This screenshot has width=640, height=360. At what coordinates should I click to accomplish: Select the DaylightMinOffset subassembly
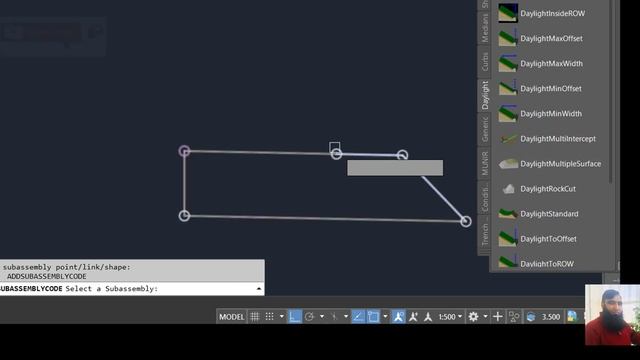point(540,89)
